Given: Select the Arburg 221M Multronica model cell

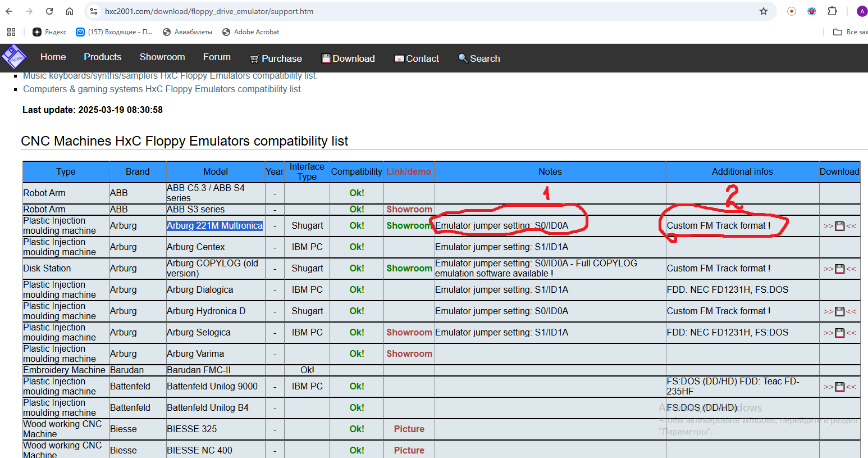Looking at the screenshot, I should [x=214, y=225].
